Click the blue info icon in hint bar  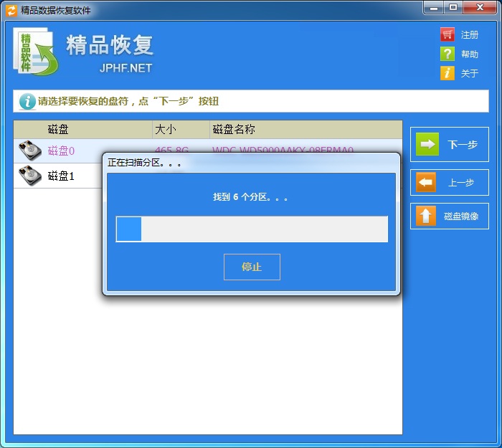27,102
